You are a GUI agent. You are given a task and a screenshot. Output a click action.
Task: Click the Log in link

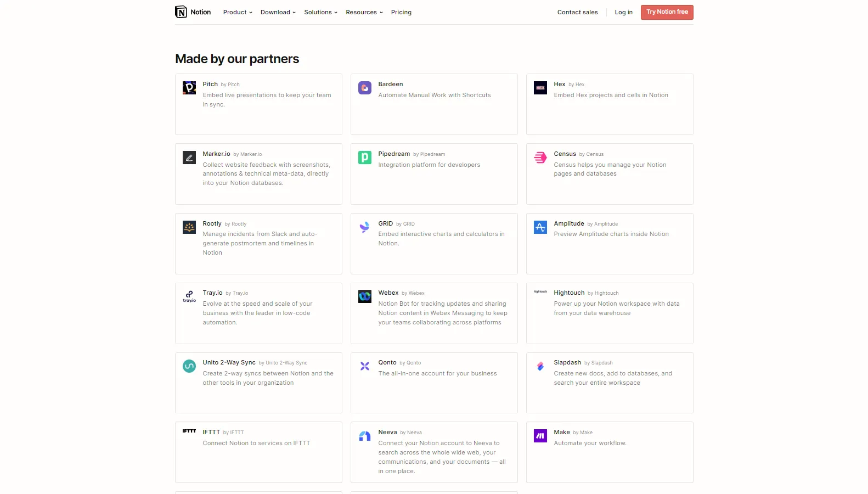(624, 12)
